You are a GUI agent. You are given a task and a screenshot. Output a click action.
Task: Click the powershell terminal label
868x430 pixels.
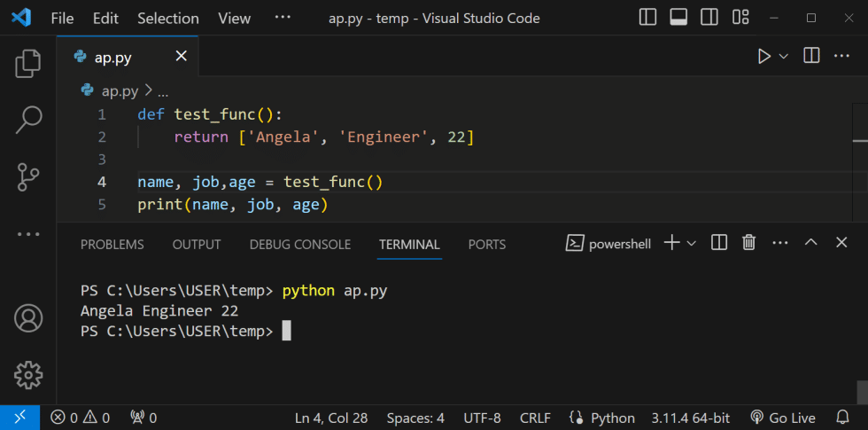[609, 243]
